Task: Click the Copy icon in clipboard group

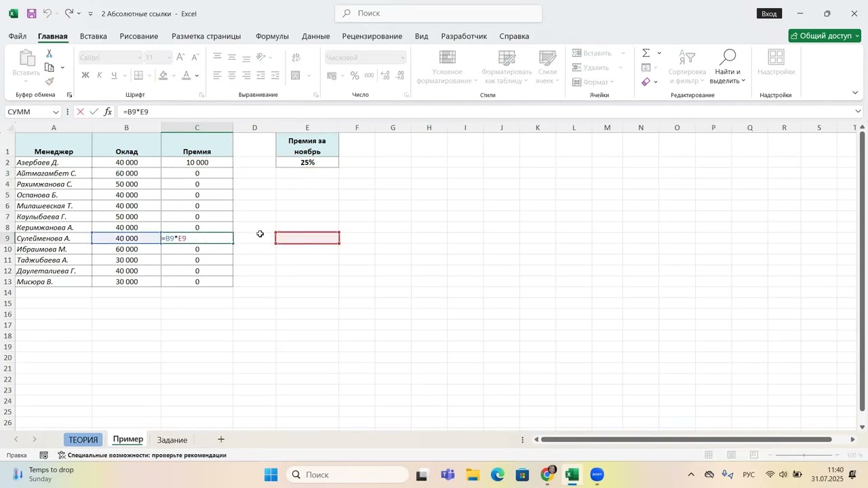Action: pos(50,68)
